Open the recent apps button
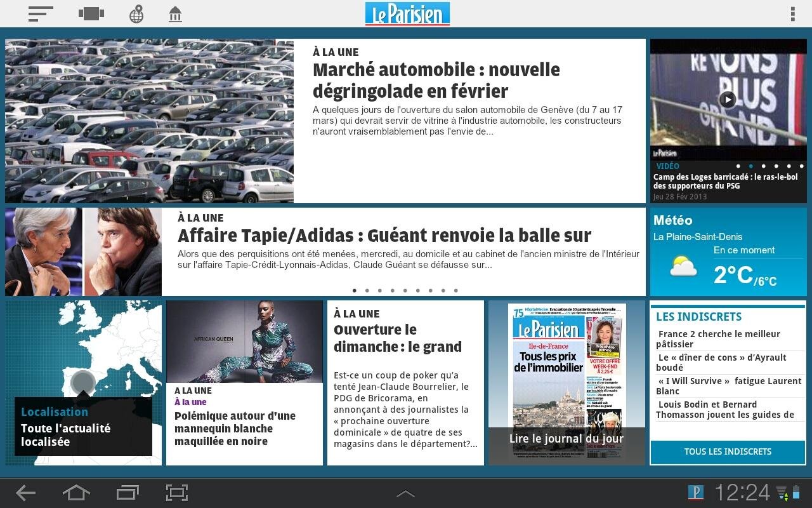 (128, 493)
